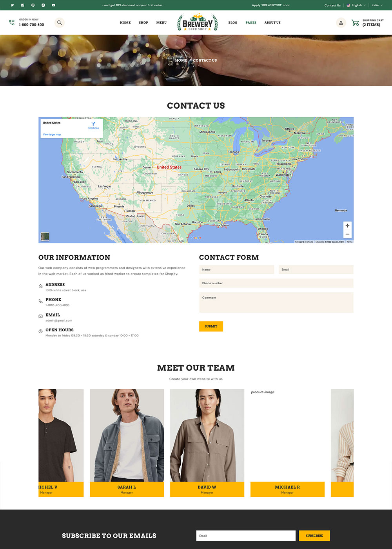Click the Subscribe button
392x549 pixels.
(x=314, y=536)
